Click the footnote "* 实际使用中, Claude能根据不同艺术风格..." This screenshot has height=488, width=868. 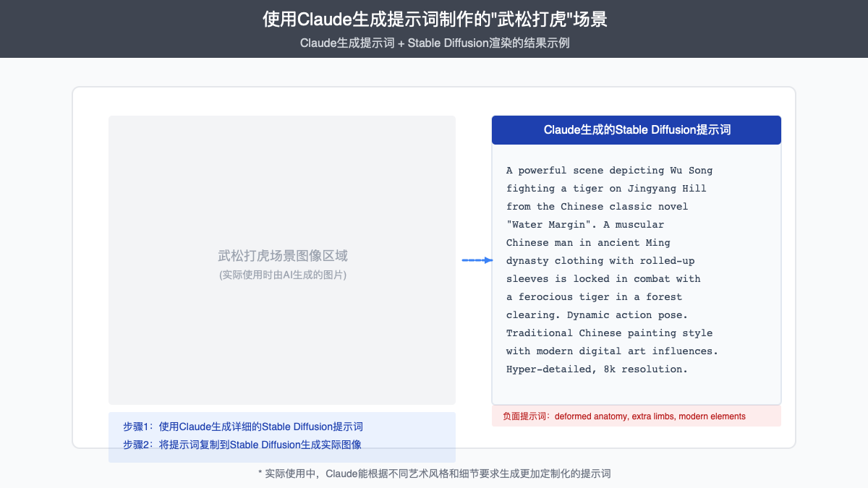click(x=434, y=474)
